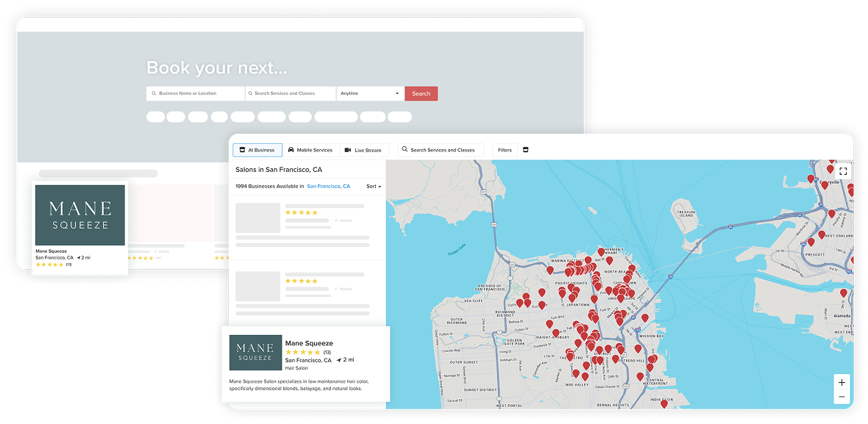Open the Filters panel
This screenshot has width=868, height=424.
(505, 150)
